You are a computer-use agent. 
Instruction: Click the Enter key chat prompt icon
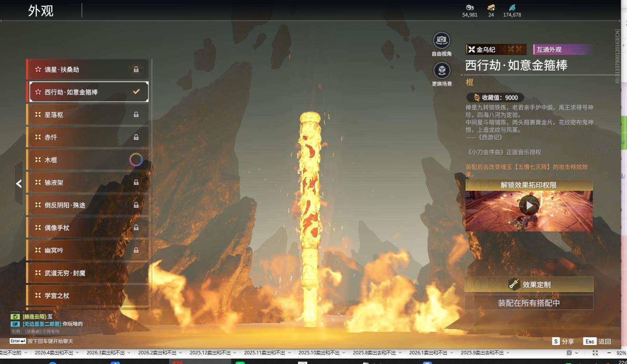[x=18, y=341]
